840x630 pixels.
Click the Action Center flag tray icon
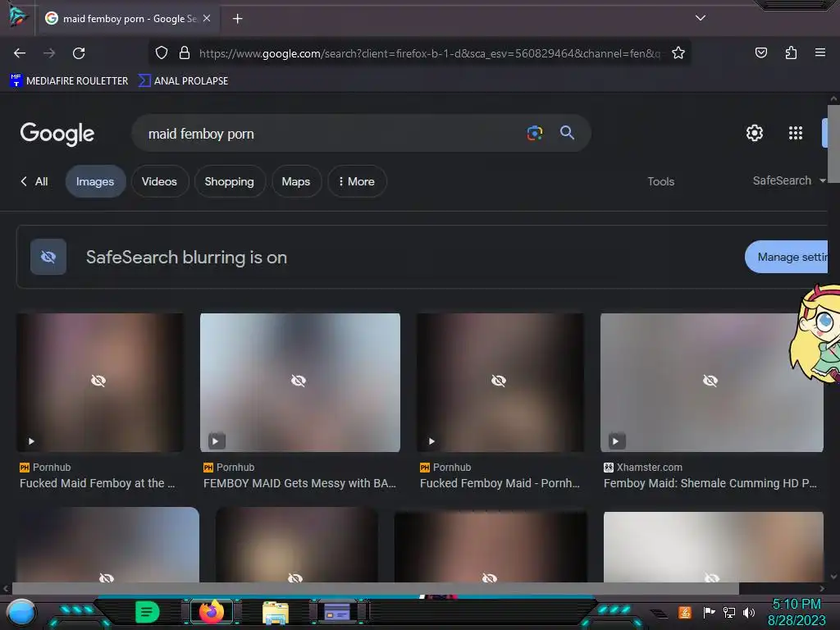709,612
